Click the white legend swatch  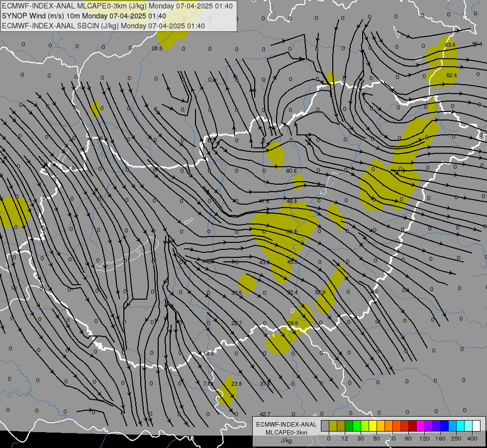click(477, 426)
